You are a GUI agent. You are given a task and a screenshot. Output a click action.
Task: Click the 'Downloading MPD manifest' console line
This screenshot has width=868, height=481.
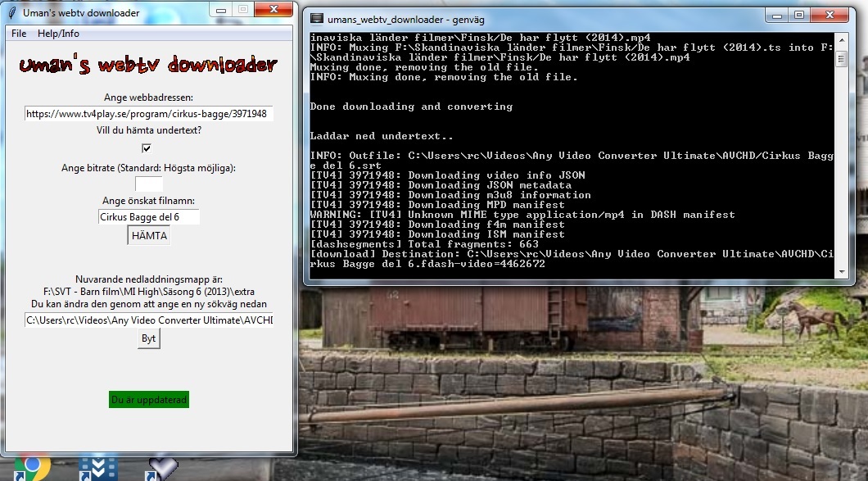click(x=437, y=205)
